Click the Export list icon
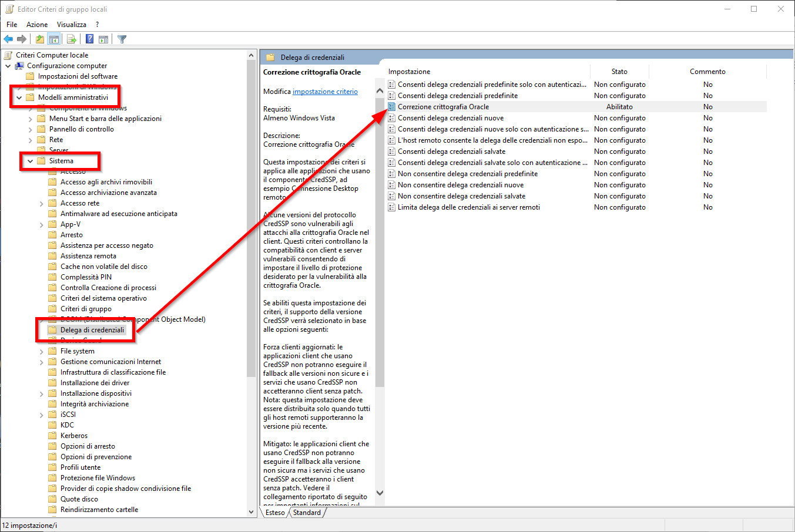The width and height of the screenshot is (795, 532). (71, 39)
